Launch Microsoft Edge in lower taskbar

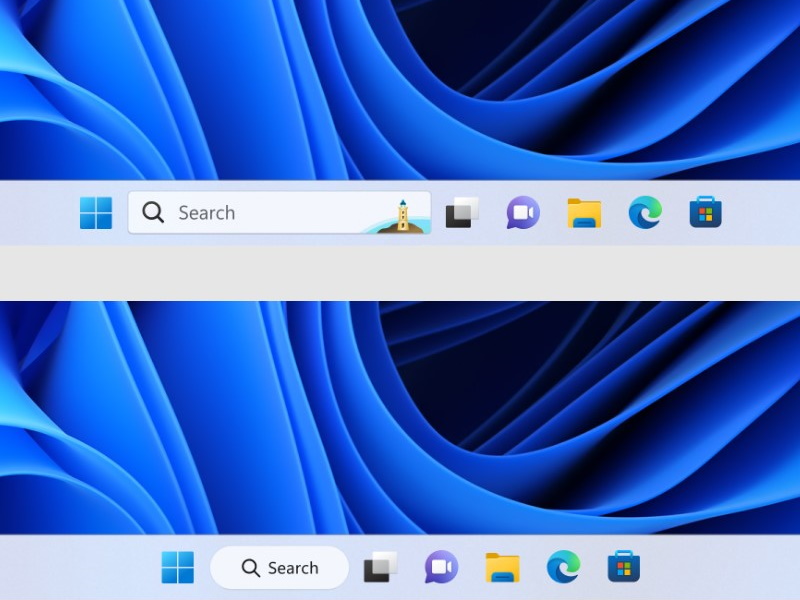pyautogui.click(x=563, y=567)
